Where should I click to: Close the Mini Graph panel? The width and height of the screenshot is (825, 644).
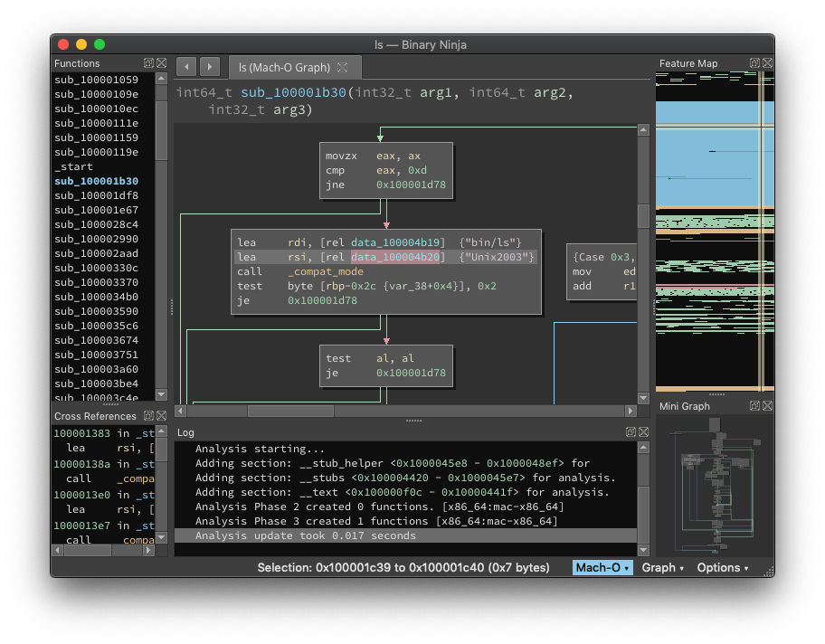768,405
